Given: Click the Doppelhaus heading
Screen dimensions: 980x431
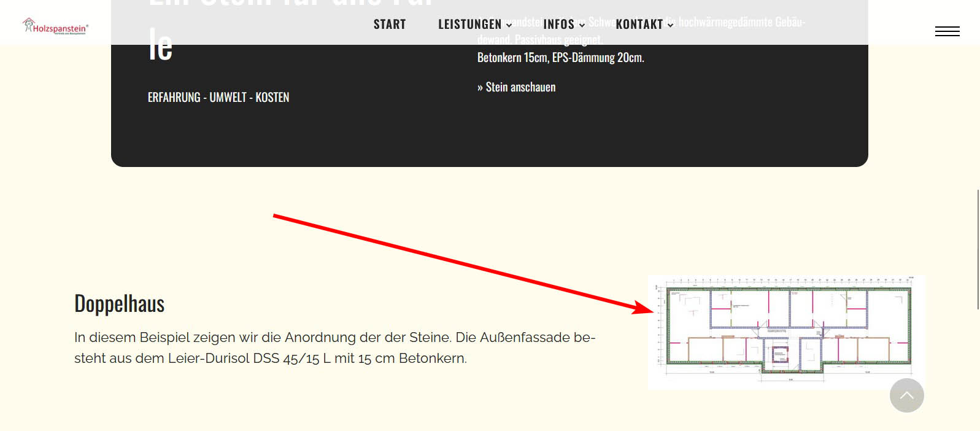Looking at the screenshot, I should (x=120, y=304).
